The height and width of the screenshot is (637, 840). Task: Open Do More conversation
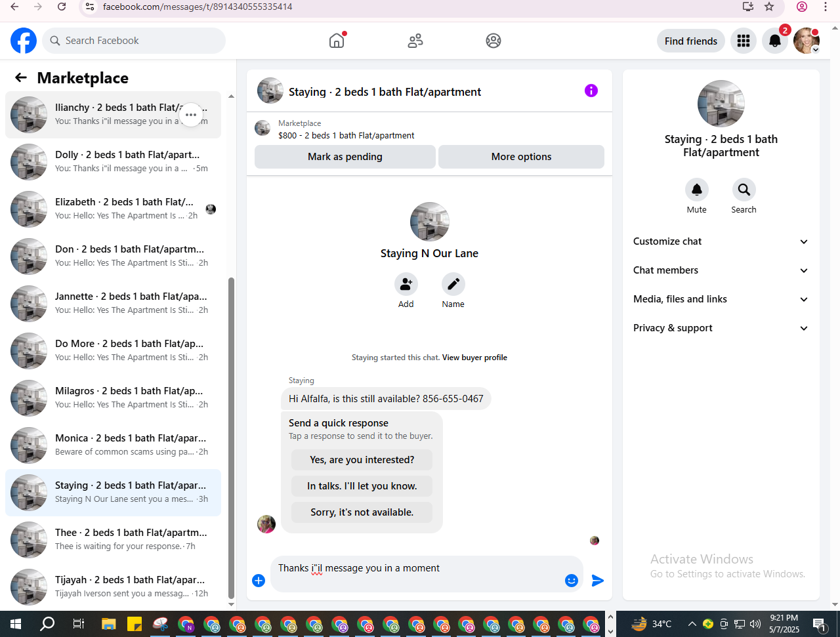pos(113,351)
